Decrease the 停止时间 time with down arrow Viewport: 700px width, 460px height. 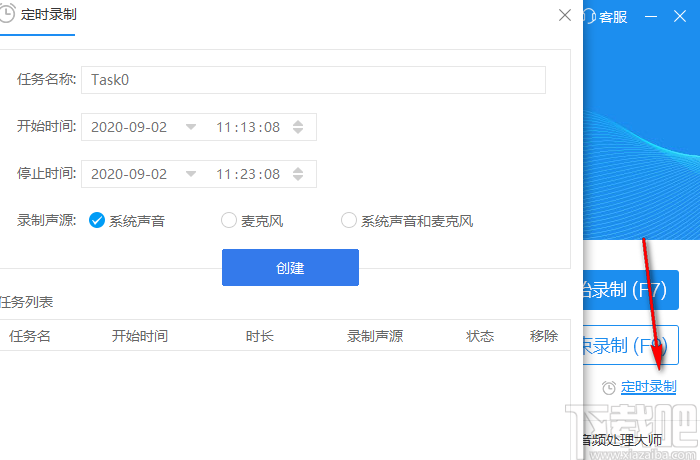tap(298, 178)
